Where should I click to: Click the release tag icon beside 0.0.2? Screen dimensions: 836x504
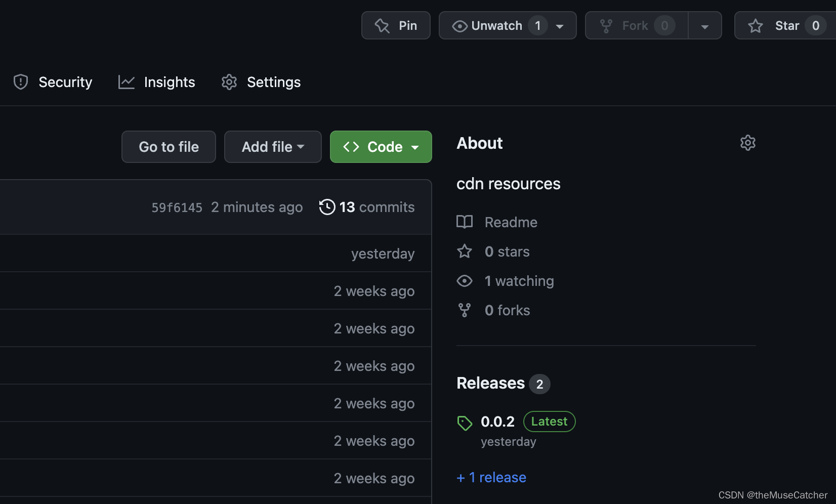[x=465, y=423]
